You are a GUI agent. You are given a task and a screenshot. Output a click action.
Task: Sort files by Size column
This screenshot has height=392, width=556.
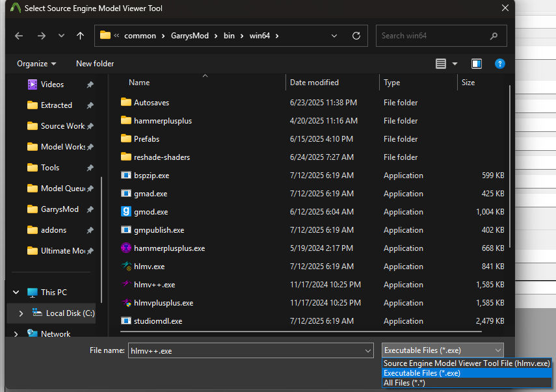(468, 83)
